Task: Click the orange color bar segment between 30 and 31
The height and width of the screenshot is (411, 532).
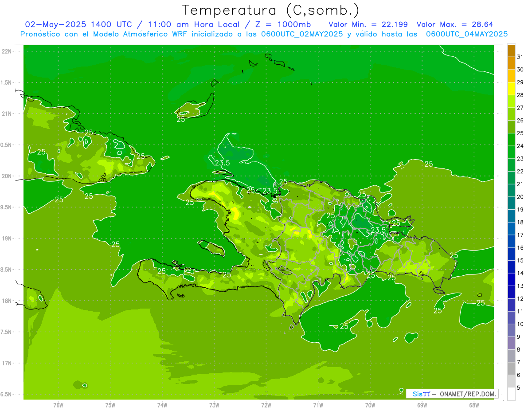Action: pyautogui.click(x=511, y=63)
